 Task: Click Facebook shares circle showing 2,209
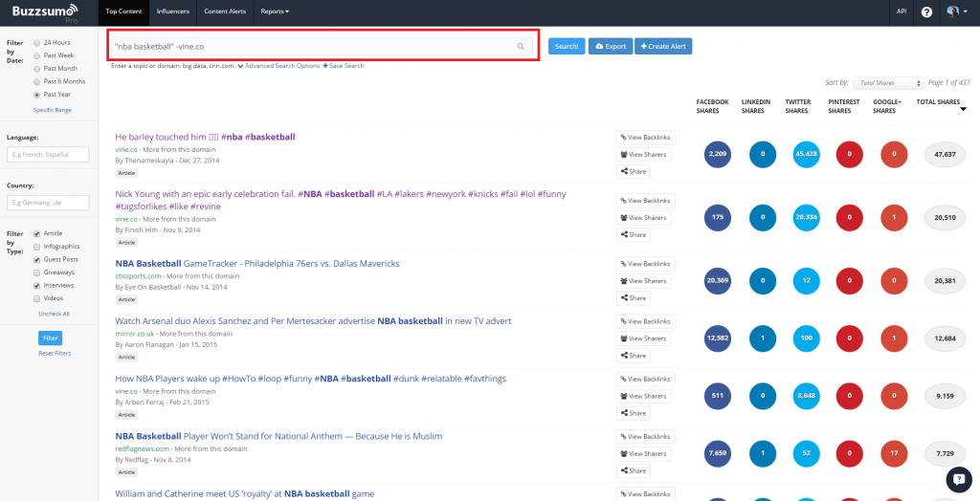tap(718, 153)
